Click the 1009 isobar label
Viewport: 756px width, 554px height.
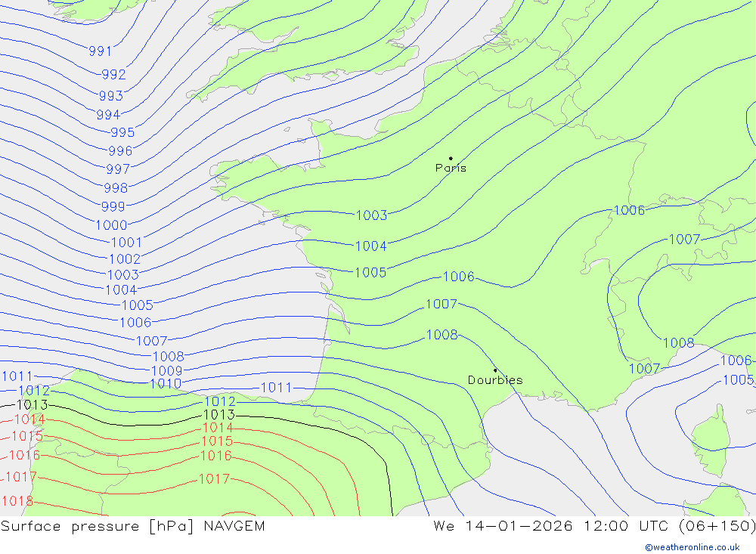167,371
